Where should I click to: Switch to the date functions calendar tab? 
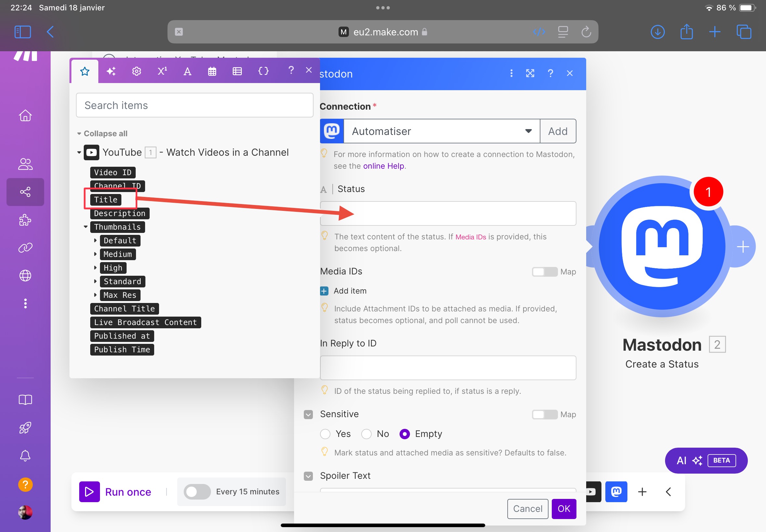[212, 71]
